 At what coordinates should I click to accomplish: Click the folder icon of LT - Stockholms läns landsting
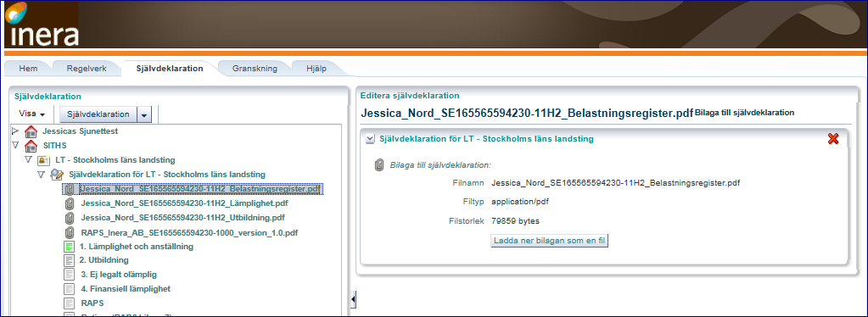[44, 160]
